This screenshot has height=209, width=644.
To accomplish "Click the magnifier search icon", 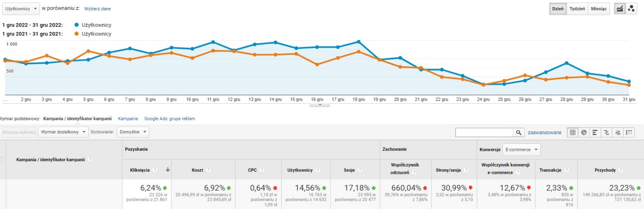I will tap(519, 132).
